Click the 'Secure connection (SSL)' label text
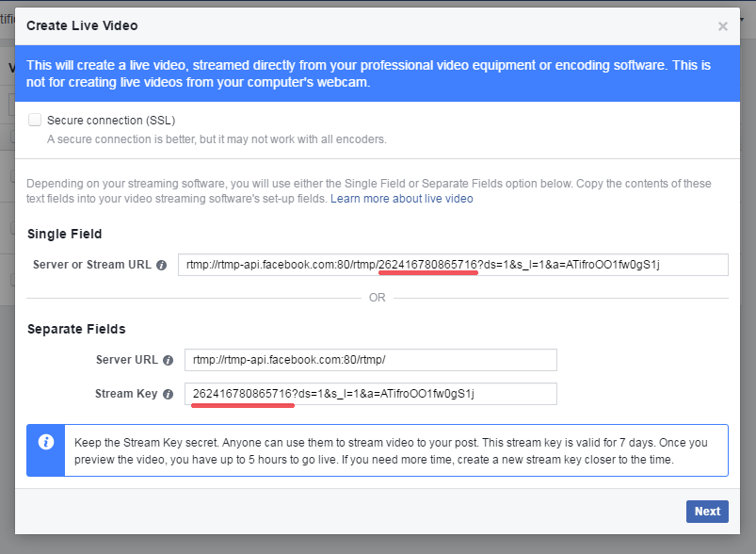Viewport: 756px width, 554px height. [111, 121]
